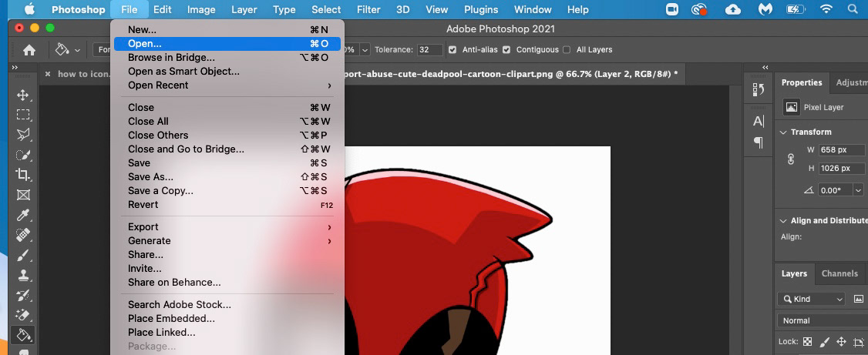The width and height of the screenshot is (868, 355).
Task: Open Wi-Fi menu bar icon
Action: pyautogui.click(x=826, y=9)
